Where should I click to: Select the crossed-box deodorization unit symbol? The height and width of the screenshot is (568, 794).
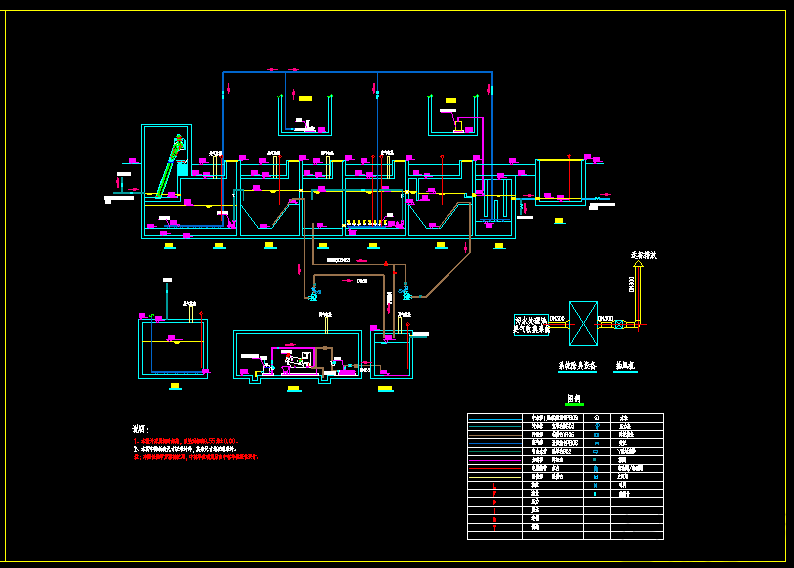583,323
